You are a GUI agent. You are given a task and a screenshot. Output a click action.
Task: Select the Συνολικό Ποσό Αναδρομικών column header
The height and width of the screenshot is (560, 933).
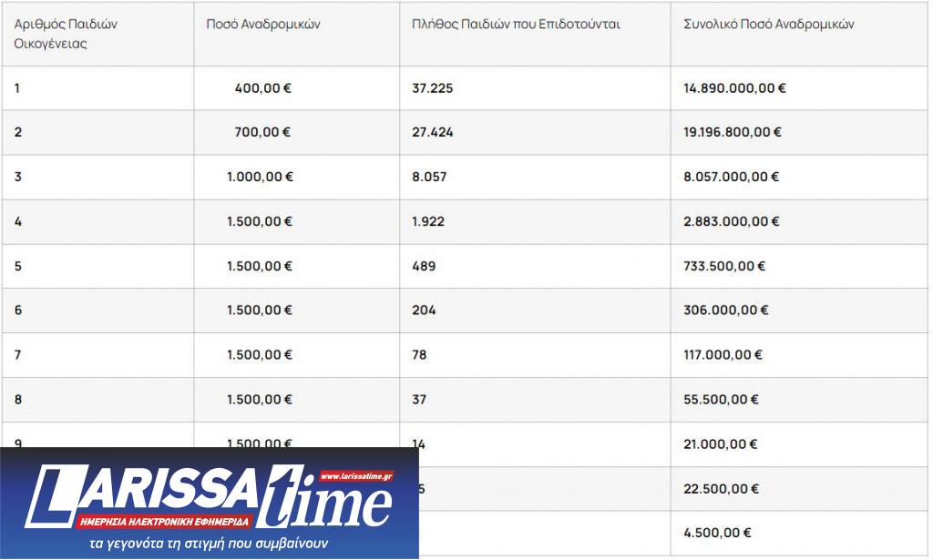pos(769,25)
